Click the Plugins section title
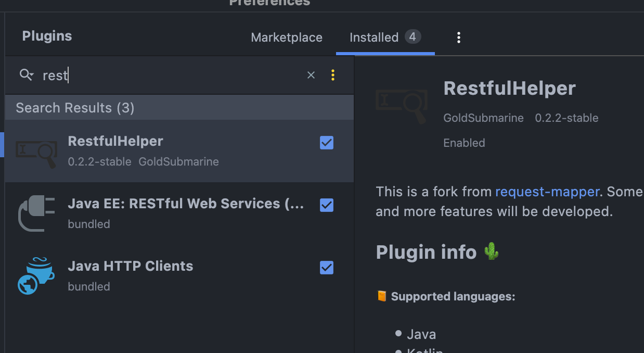 pyautogui.click(x=47, y=36)
